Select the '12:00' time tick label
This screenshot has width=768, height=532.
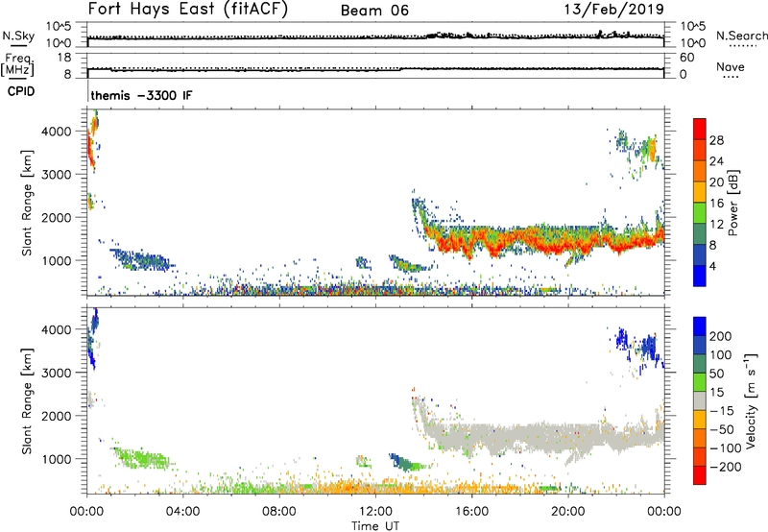pos(375,512)
